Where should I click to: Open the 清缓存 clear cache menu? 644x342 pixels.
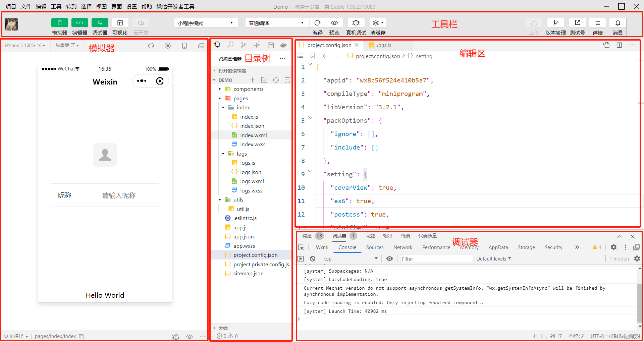(378, 23)
